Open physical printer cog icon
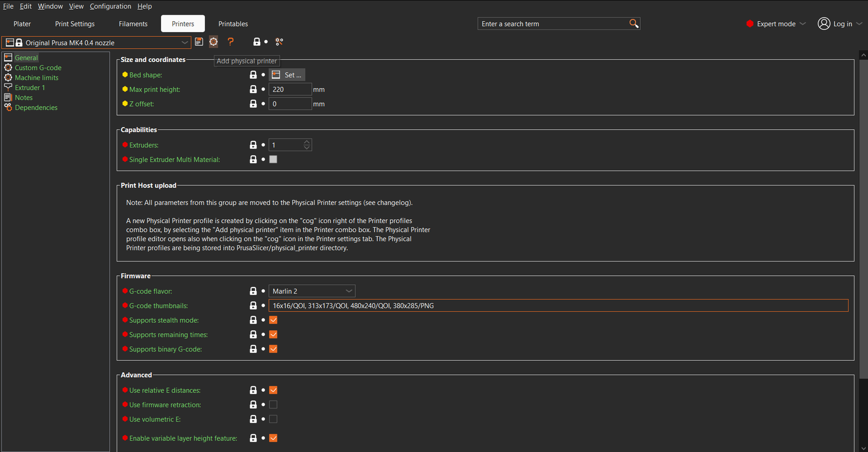This screenshot has width=868, height=452. tap(214, 42)
